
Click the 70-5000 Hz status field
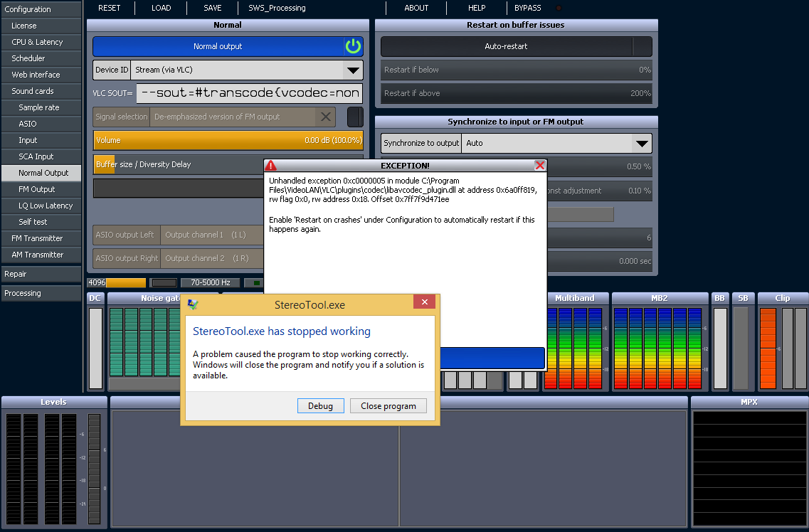[210, 282]
